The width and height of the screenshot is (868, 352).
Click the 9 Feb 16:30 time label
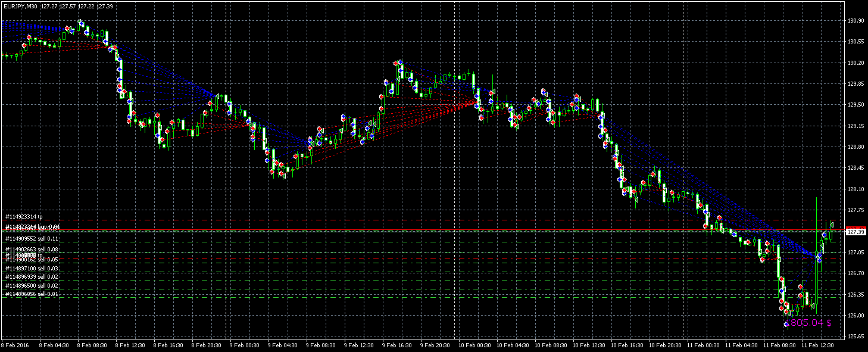point(398,345)
